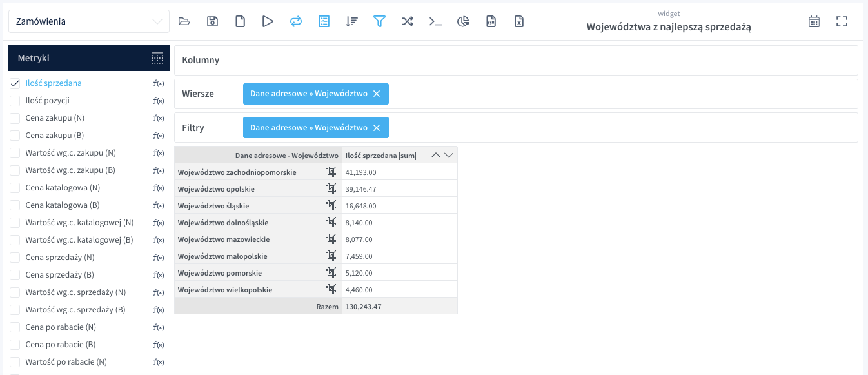This screenshot has width=868, height=375.
Task: Open the date range calendar picker
Action: click(x=814, y=21)
